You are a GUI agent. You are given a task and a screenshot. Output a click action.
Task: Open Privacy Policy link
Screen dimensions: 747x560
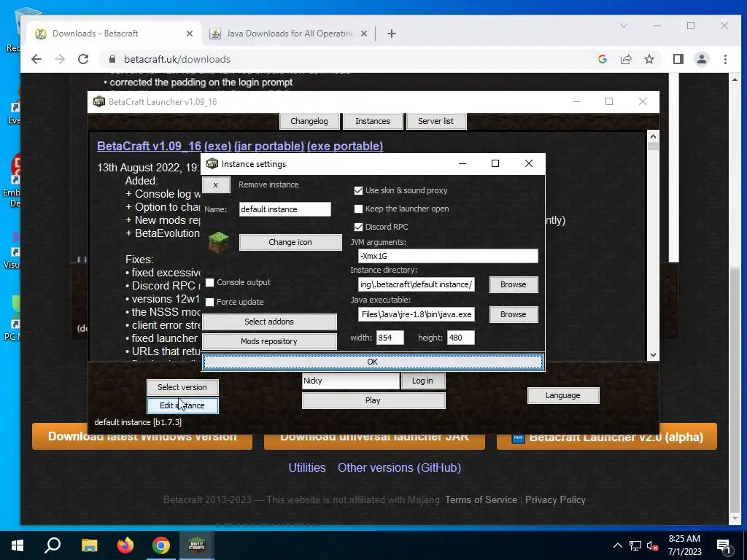point(555,500)
